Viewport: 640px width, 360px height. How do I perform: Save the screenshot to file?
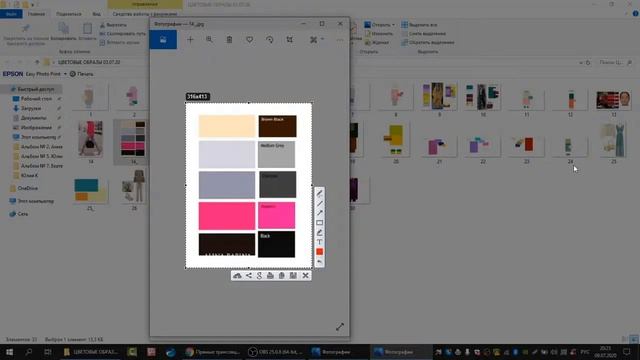tap(293, 276)
